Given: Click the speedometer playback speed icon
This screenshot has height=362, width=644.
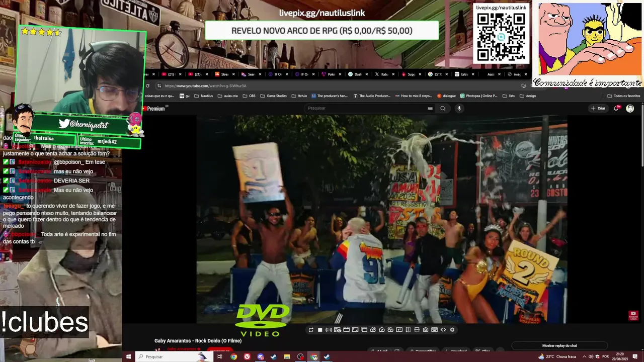Looking at the screenshot, I should (x=382, y=330).
